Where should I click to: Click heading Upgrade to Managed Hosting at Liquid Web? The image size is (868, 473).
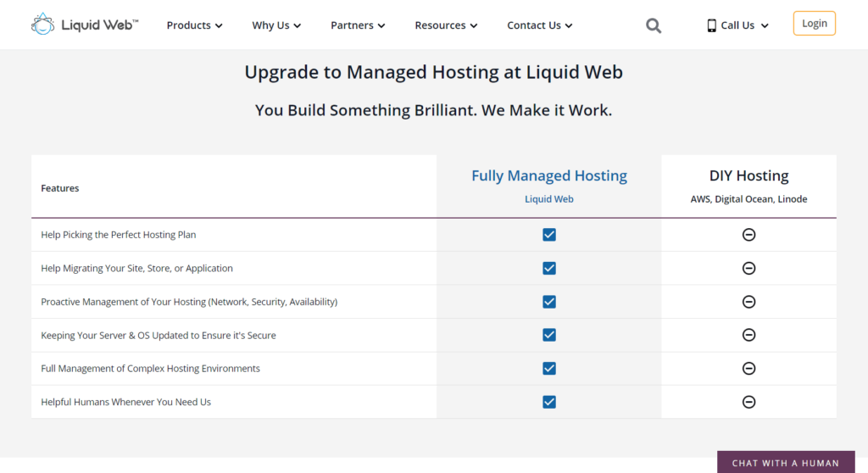(x=434, y=73)
